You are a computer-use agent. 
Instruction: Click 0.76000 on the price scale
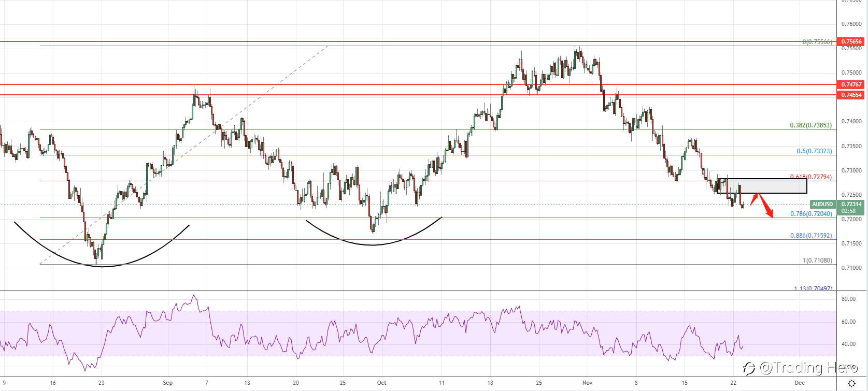point(851,24)
